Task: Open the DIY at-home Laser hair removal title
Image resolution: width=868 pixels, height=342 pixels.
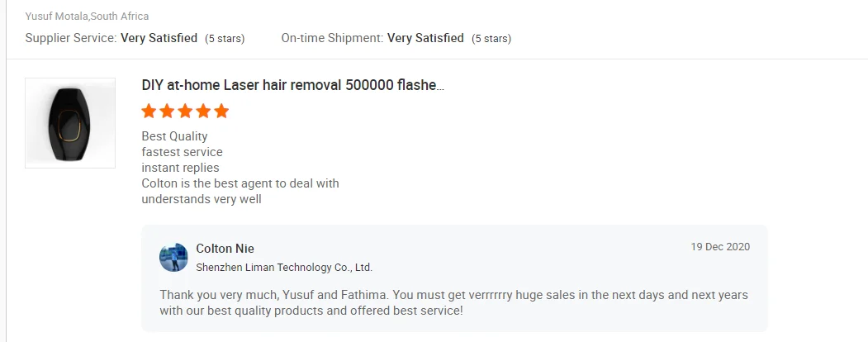Action: (293, 86)
